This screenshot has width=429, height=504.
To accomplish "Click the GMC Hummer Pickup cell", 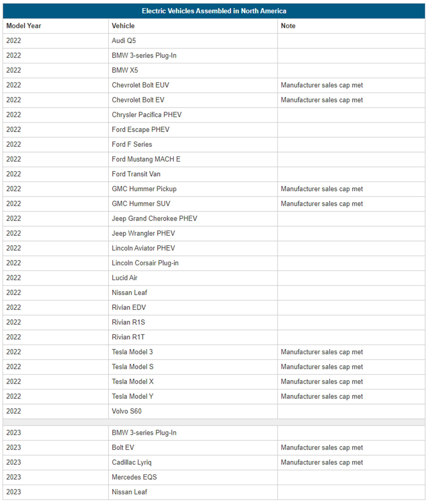I will click(x=144, y=189).
